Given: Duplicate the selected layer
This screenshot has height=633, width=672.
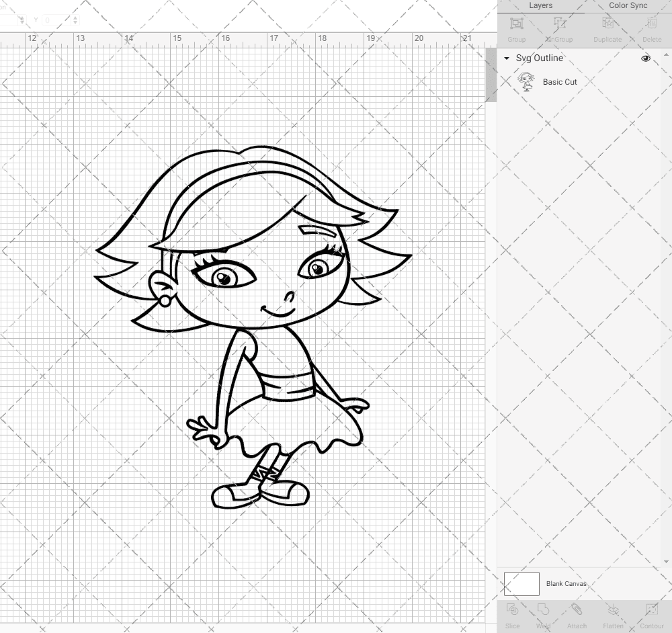Looking at the screenshot, I should pos(607,27).
